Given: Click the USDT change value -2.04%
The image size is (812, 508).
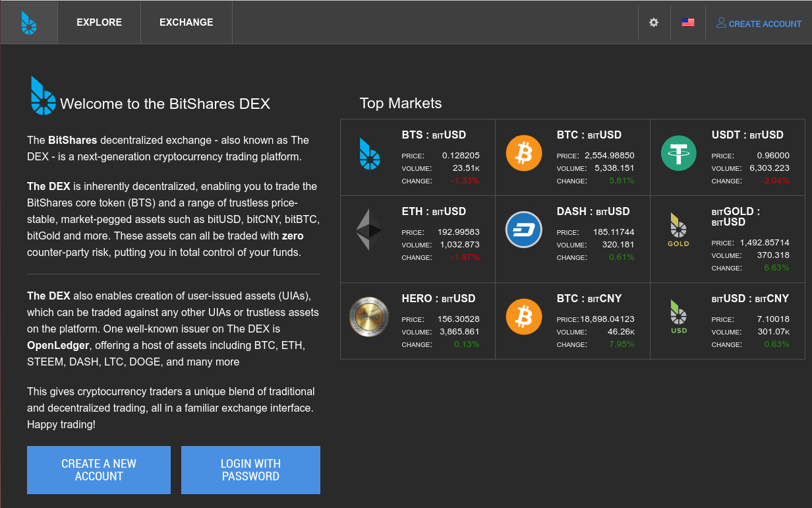Looking at the screenshot, I should click(x=775, y=181).
